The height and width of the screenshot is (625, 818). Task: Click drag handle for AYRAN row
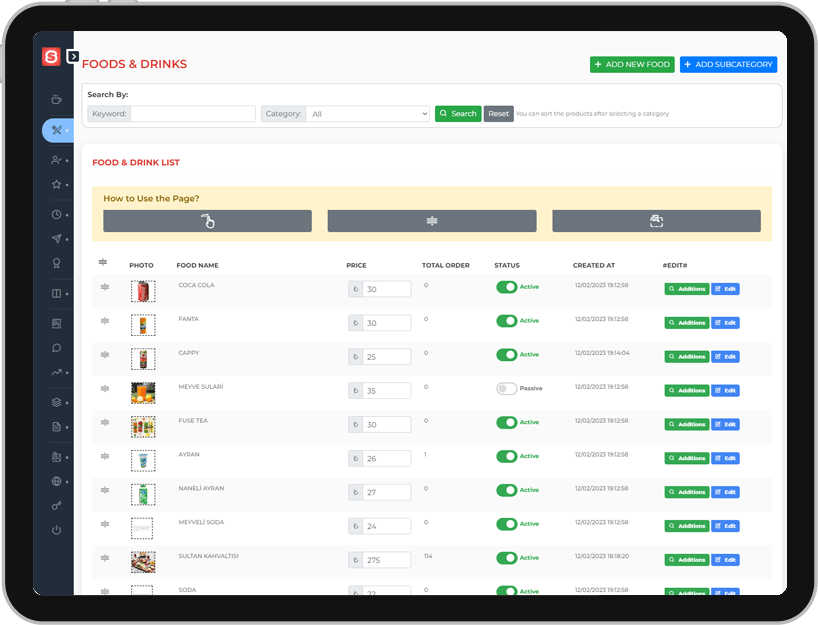105,456
